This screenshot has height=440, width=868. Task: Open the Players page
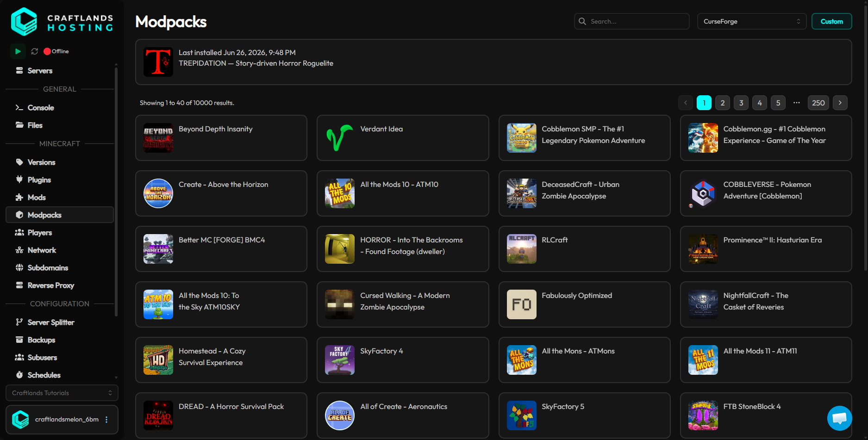tap(60, 233)
